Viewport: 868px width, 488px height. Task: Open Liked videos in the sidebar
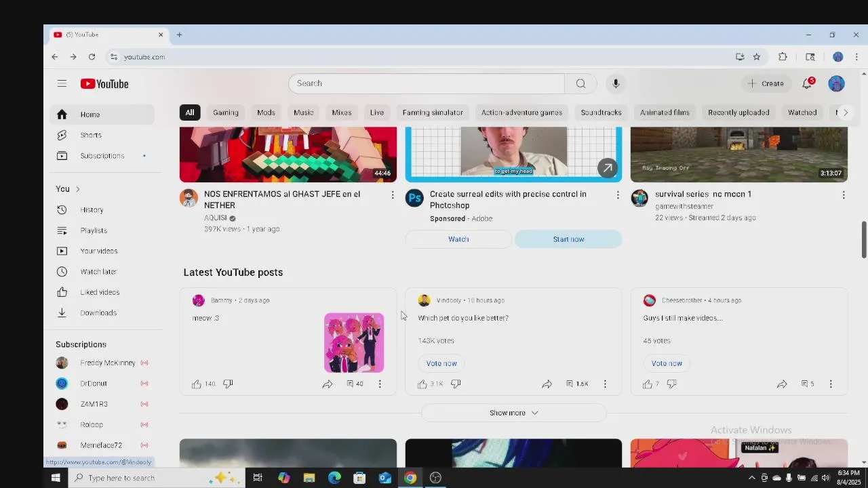[x=102, y=292]
